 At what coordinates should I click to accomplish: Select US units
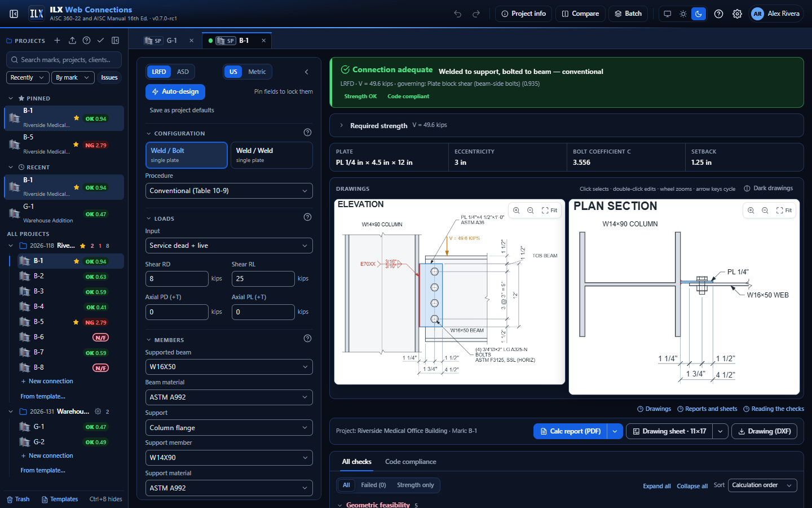click(233, 72)
